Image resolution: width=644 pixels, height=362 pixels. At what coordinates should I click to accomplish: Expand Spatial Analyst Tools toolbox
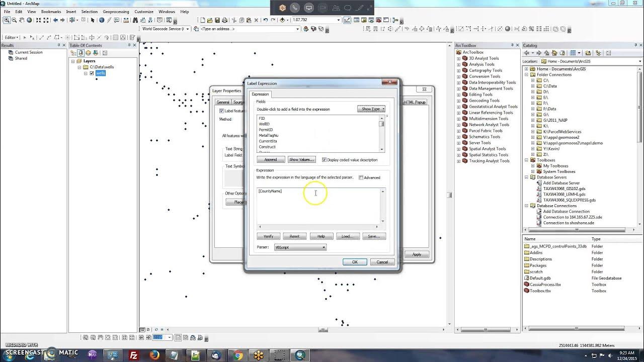point(459,149)
